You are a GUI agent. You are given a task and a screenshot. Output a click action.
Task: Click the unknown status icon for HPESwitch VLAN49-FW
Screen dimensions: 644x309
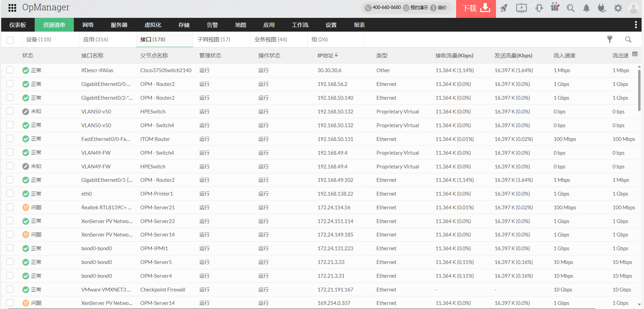[x=26, y=166]
